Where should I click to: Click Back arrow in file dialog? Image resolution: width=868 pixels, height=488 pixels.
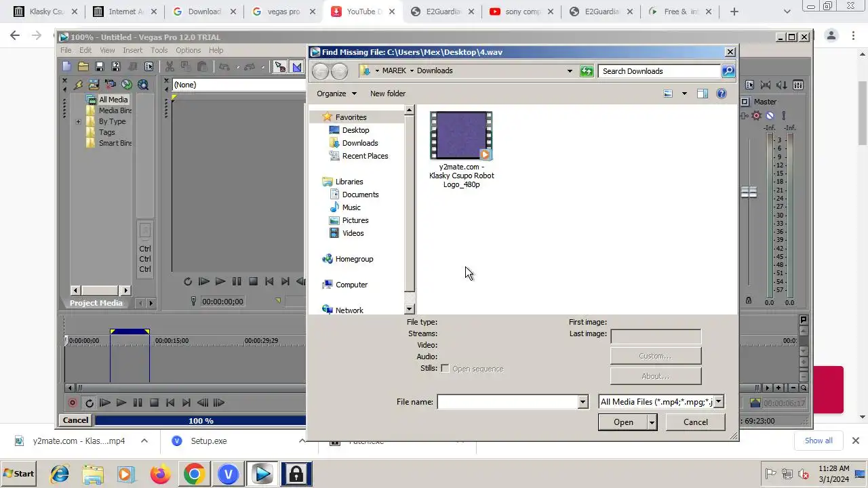(x=320, y=70)
